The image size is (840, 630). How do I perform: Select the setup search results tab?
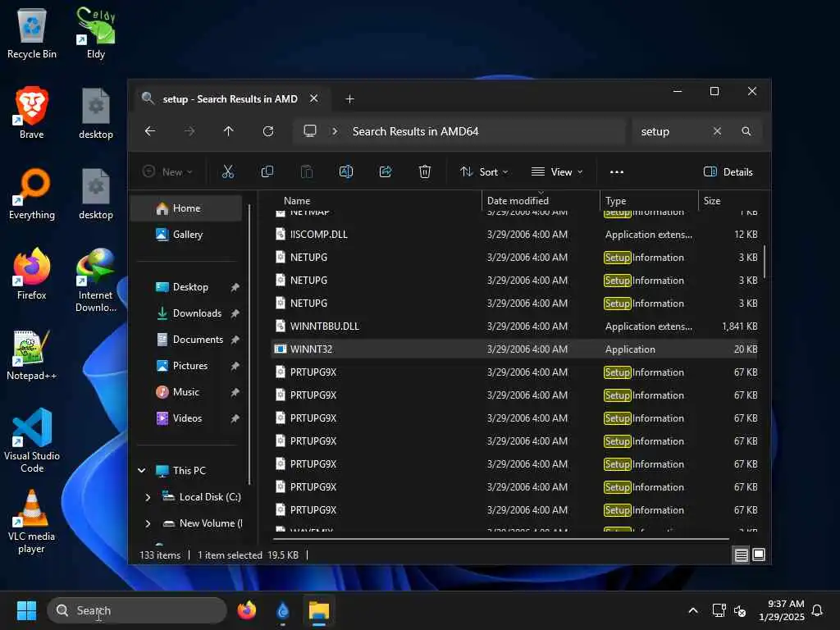(x=230, y=99)
